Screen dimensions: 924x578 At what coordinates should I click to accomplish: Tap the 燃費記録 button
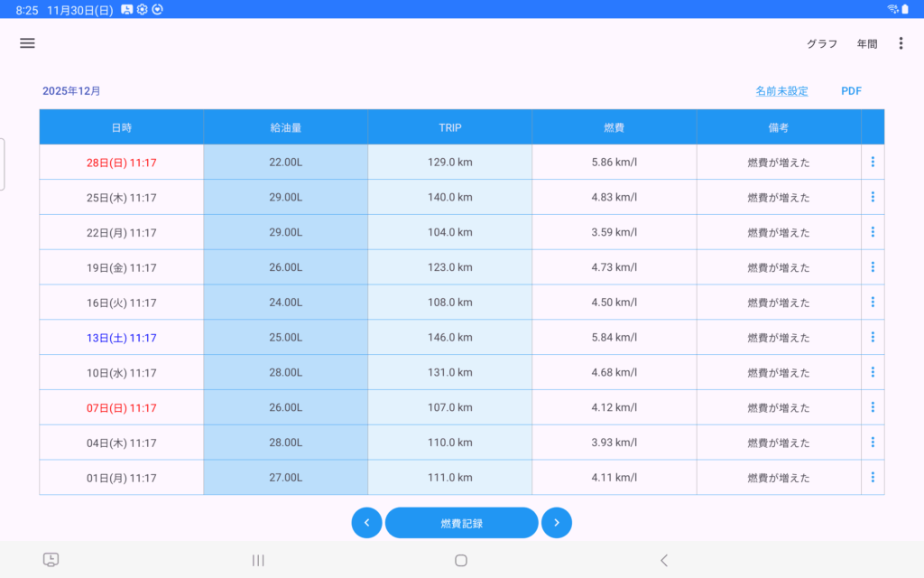click(461, 523)
